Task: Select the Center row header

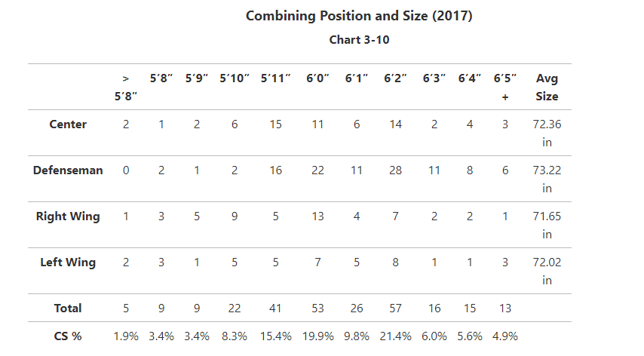Action: (68, 124)
